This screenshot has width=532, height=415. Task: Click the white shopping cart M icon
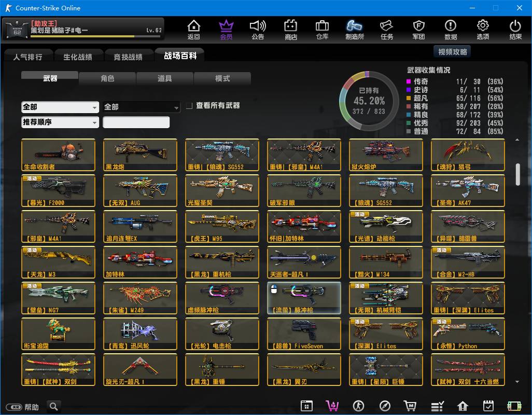point(410,406)
